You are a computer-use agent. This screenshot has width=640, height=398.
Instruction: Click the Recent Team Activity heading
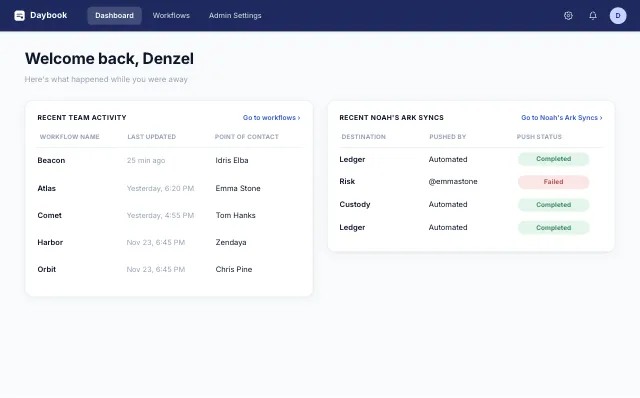click(x=82, y=118)
